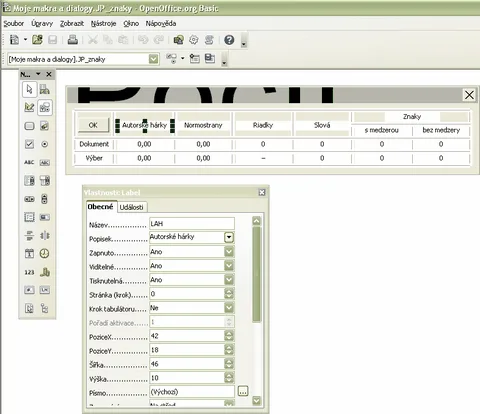Open the library combo box [Moje makra a dialogy].JP_znaky
This screenshot has height=414, width=480.
[83, 59]
